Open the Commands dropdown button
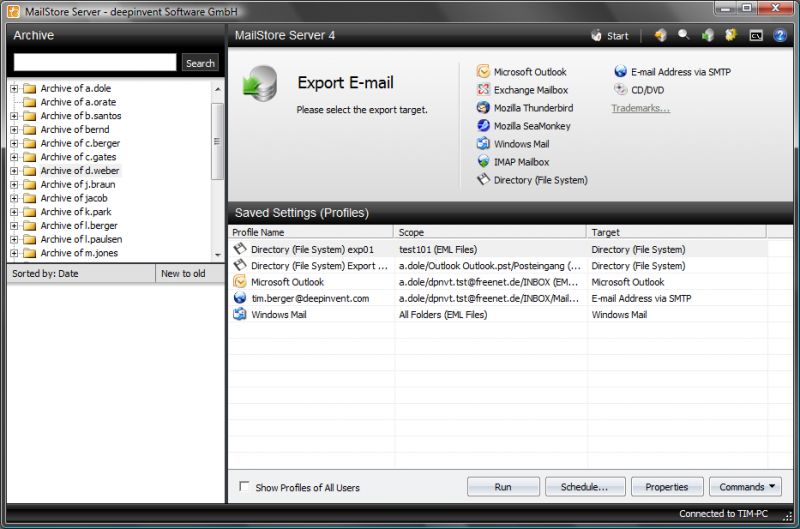The width and height of the screenshot is (800, 529). coord(745,487)
